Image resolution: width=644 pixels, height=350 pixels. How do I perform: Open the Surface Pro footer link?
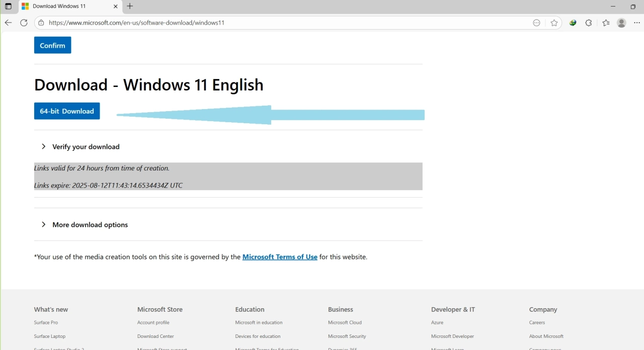coord(46,322)
